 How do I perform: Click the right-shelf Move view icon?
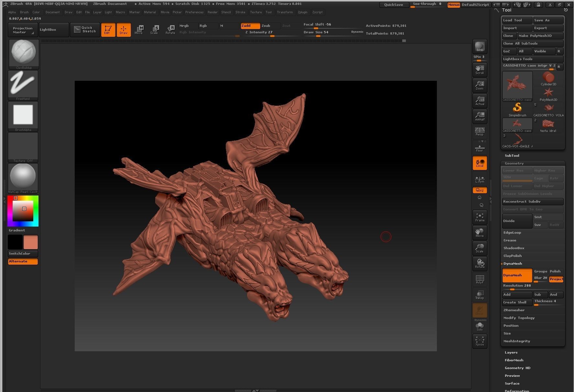(x=480, y=233)
